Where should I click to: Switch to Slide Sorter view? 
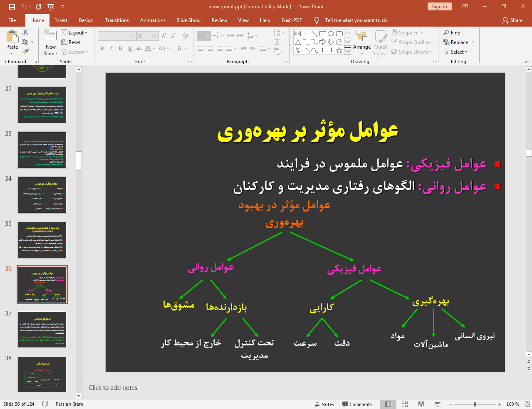(405, 404)
